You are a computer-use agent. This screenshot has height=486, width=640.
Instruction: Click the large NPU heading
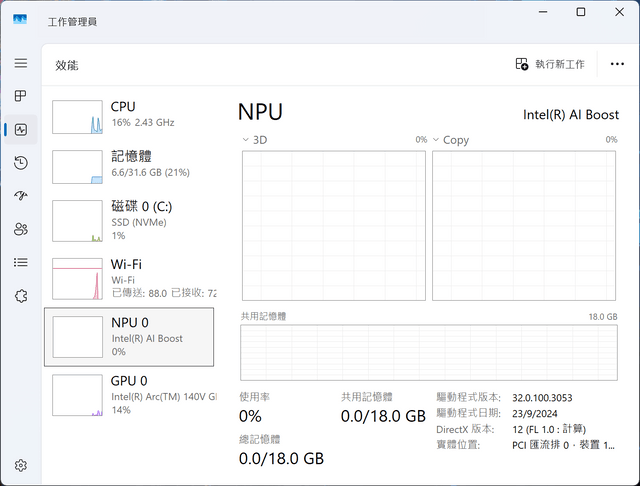tap(260, 112)
